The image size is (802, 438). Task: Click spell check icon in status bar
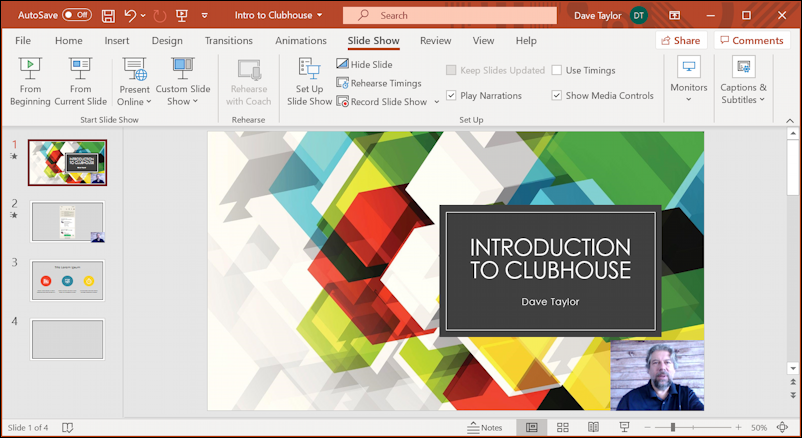(68, 427)
